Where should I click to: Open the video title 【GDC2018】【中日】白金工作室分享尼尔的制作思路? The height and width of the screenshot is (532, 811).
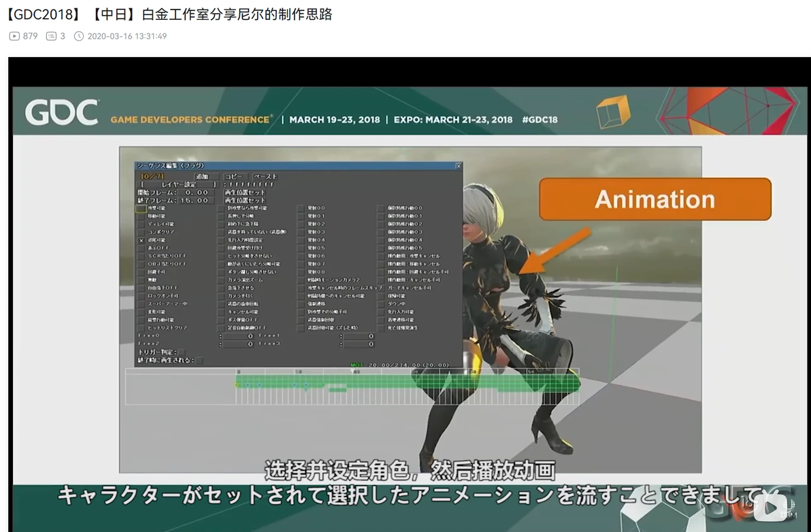coord(167,14)
